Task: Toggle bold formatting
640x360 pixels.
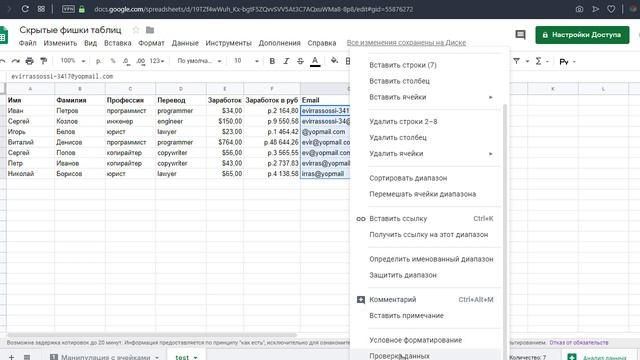Action: (272, 61)
